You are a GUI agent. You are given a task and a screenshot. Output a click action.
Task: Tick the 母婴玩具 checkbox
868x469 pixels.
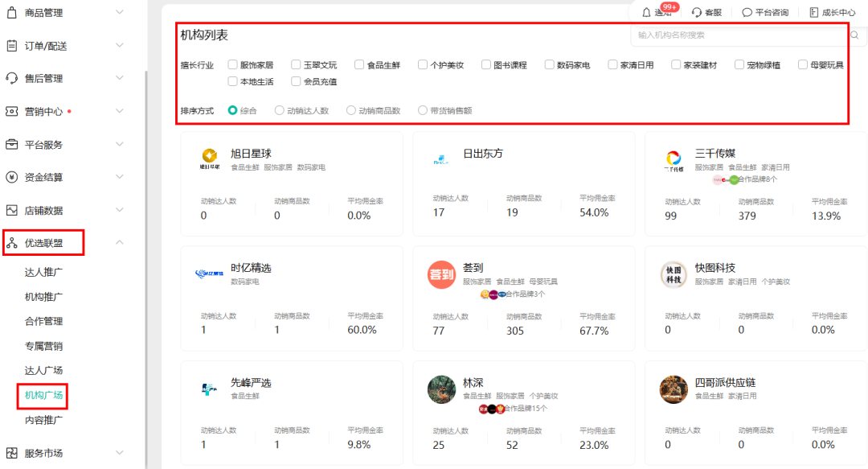click(x=804, y=64)
